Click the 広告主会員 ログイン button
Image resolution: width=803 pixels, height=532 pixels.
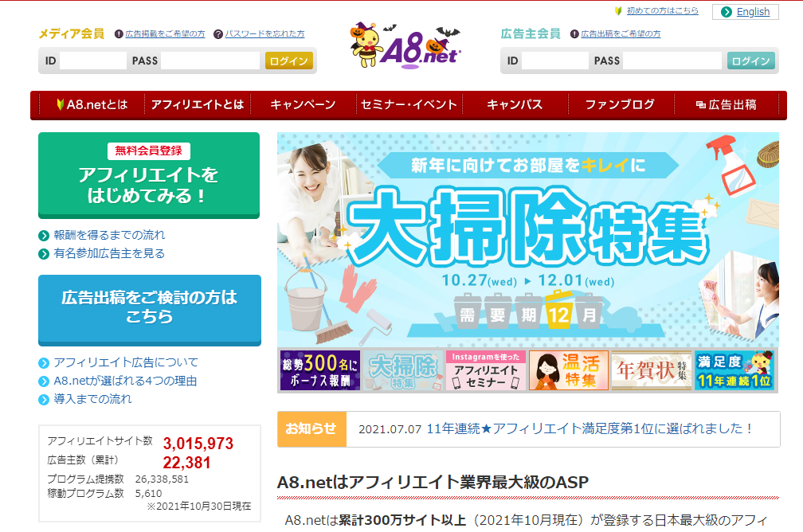tap(751, 61)
